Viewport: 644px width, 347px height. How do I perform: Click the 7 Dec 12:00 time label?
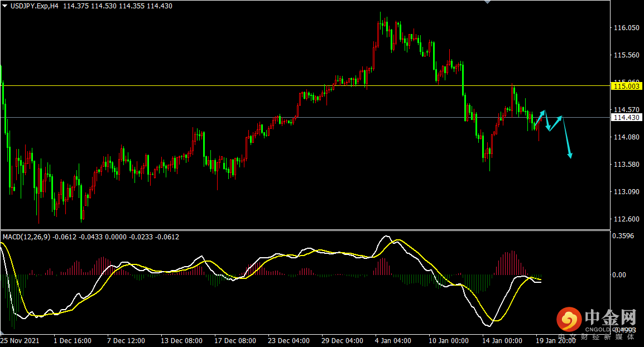pyautogui.click(x=126, y=340)
